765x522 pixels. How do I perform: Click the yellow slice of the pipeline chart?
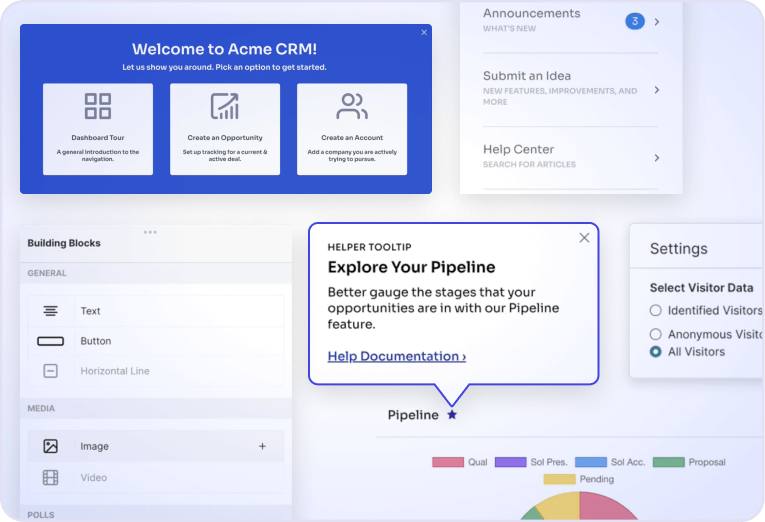561,506
